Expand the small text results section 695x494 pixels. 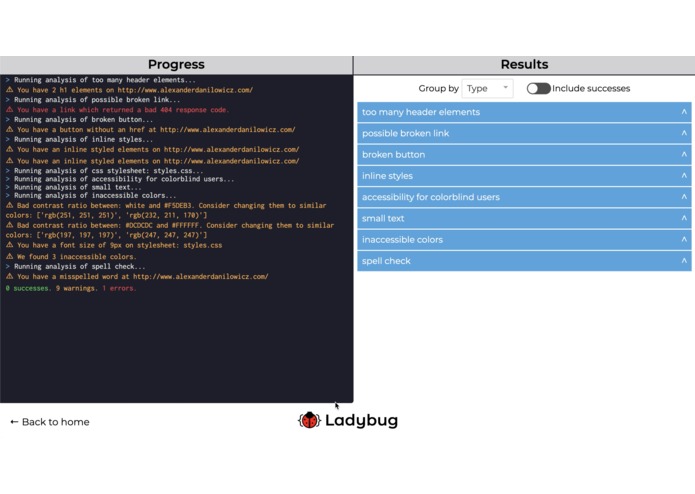524,218
